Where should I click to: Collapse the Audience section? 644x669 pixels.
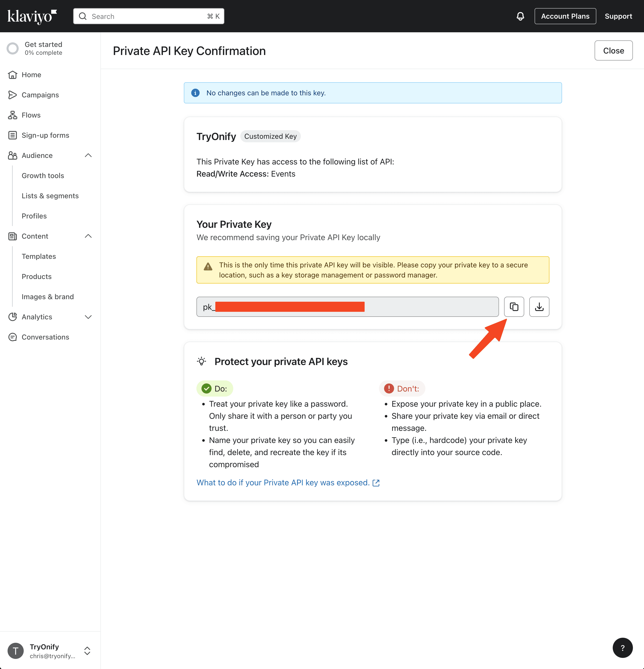click(88, 155)
